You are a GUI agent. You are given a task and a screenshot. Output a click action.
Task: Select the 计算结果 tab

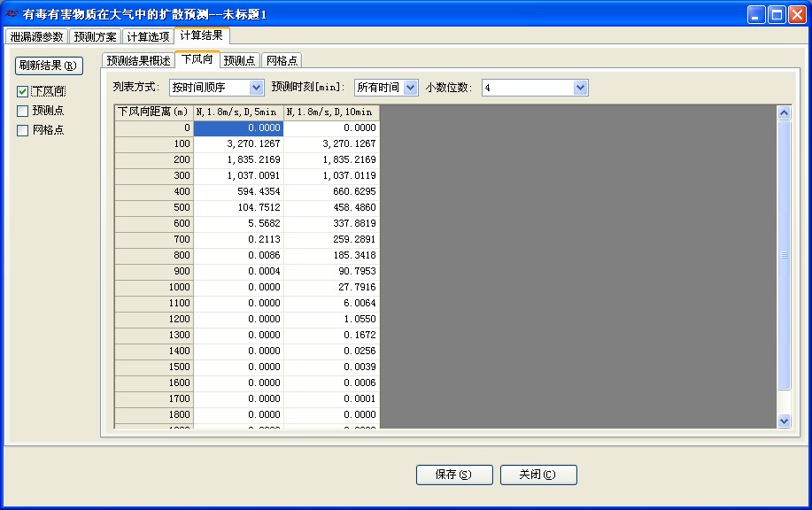tap(202, 35)
